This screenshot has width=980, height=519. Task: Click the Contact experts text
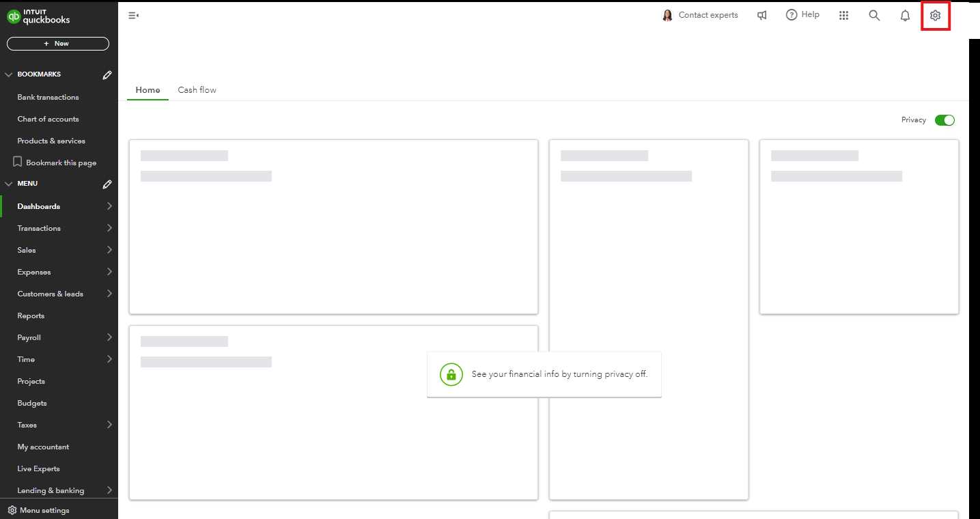(x=708, y=15)
